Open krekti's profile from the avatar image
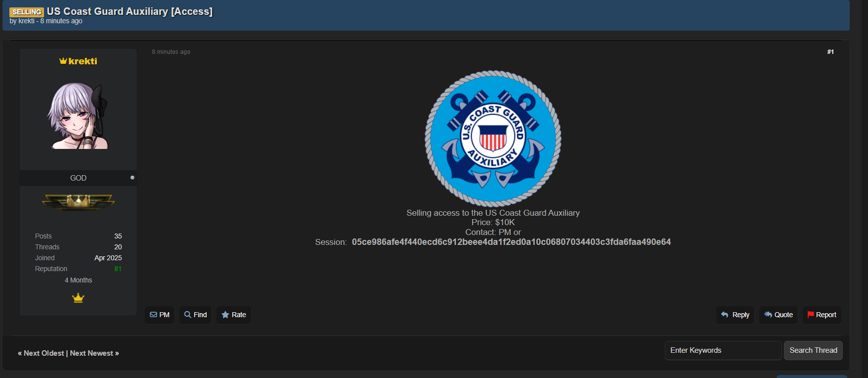 click(78, 116)
